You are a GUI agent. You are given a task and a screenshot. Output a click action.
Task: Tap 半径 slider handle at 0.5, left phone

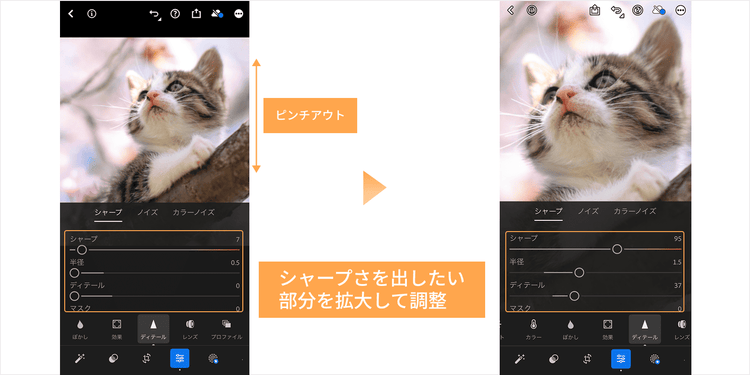click(x=74, y=273)
